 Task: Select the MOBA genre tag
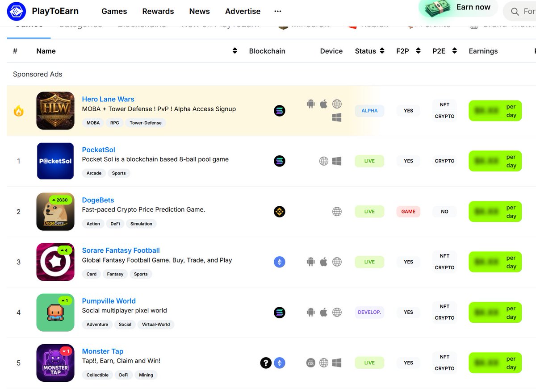(x=93, y=123)
